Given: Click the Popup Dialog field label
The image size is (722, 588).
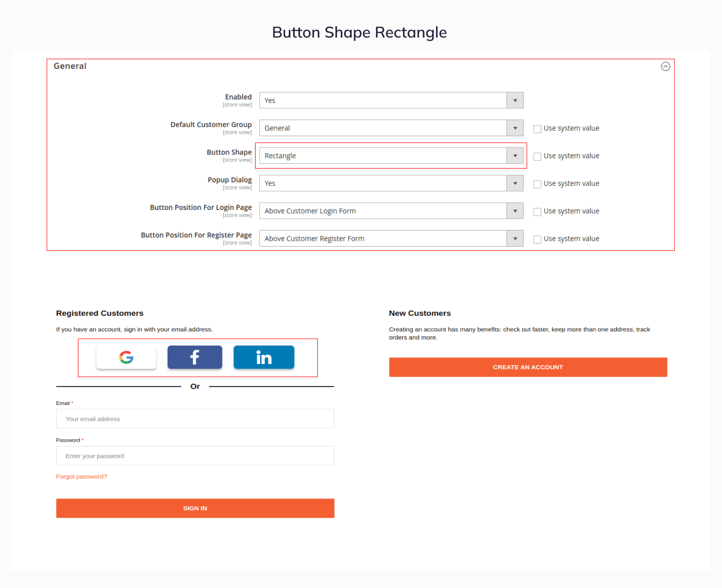Looking at the screenshot, I should click(230, 180).
